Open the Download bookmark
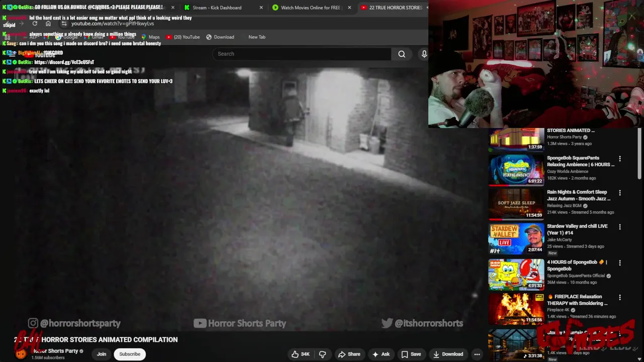 (x=220, y=37)
